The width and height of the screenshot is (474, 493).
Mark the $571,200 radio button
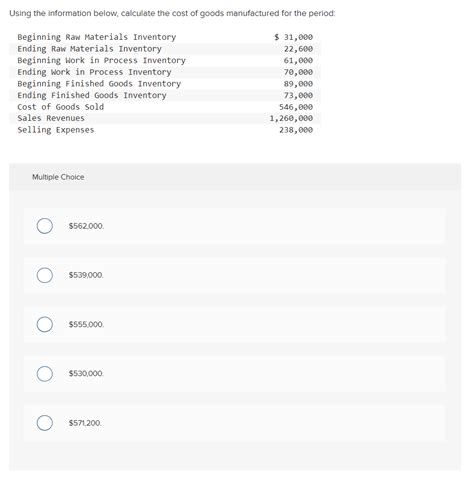click(x=45, y=423)
